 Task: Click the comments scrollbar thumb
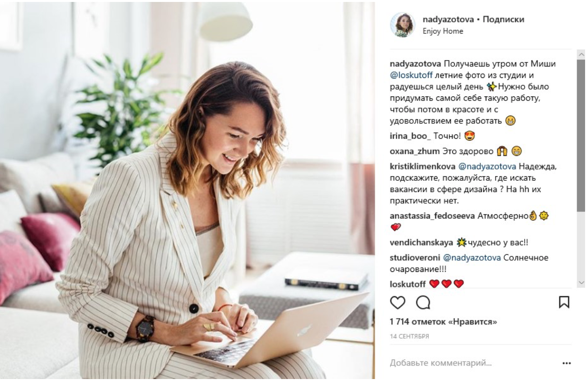click(x=580, y=135)
